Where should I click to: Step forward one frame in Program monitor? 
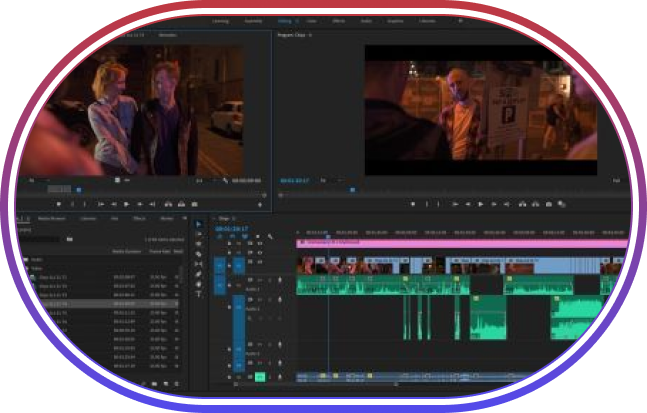coord(494,204)
